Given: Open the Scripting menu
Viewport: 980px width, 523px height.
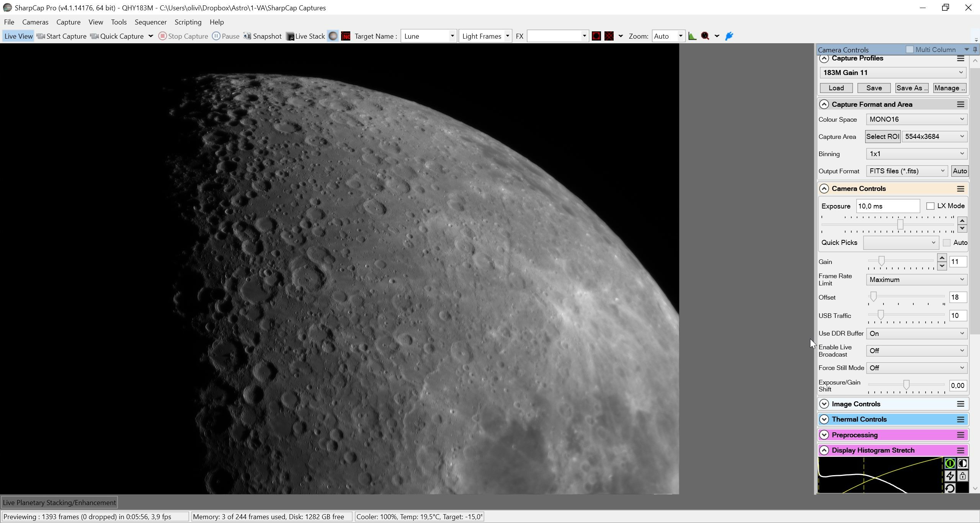Looking at the screenshot, I should click(188, 22).
